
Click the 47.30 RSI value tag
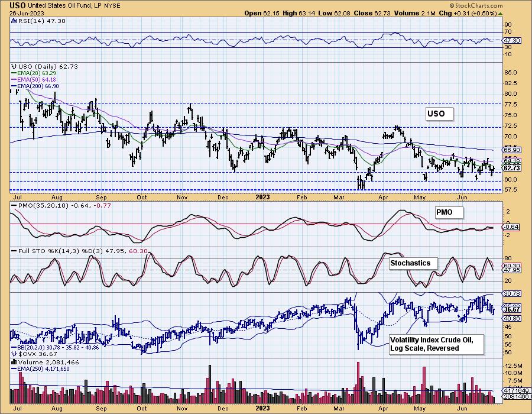512,40
